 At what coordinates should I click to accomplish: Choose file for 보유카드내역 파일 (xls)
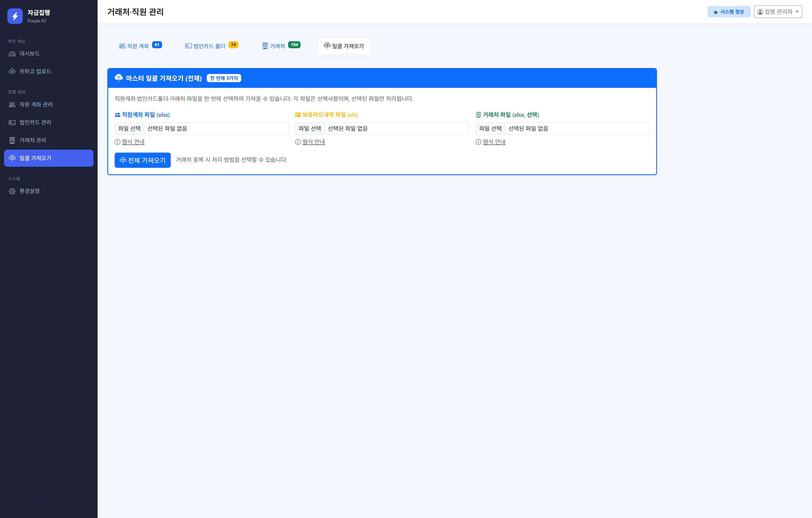pos(310,128)
